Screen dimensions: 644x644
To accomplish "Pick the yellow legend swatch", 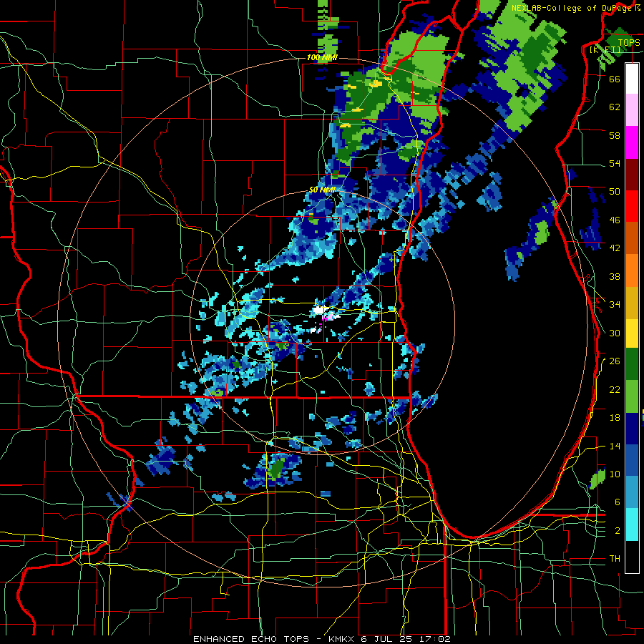I will (x=632, y=333).
